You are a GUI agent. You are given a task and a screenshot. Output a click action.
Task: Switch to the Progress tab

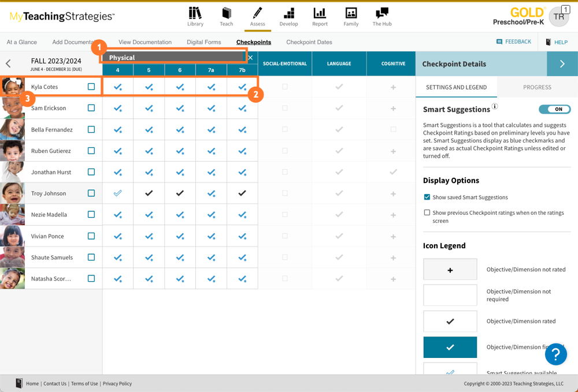click(x=537, y=87)
